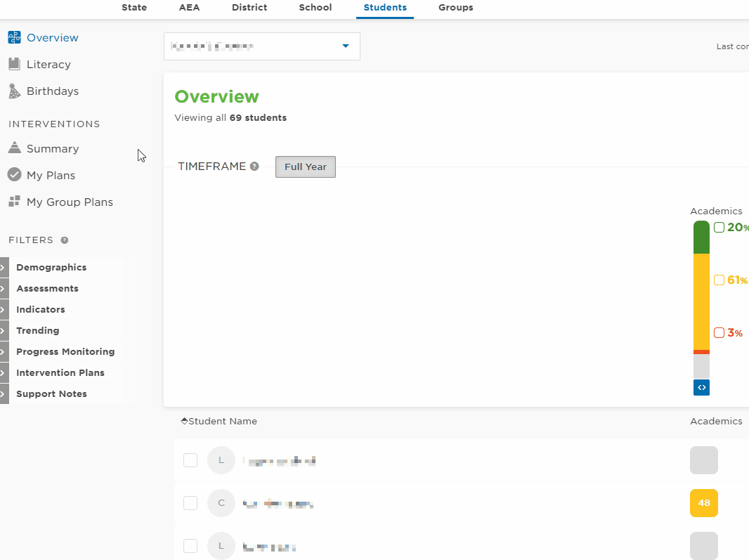This screenshot has height=560, width=749.
Task: Toggle the yellow 61% Academics checkbox
Action: 719,280
